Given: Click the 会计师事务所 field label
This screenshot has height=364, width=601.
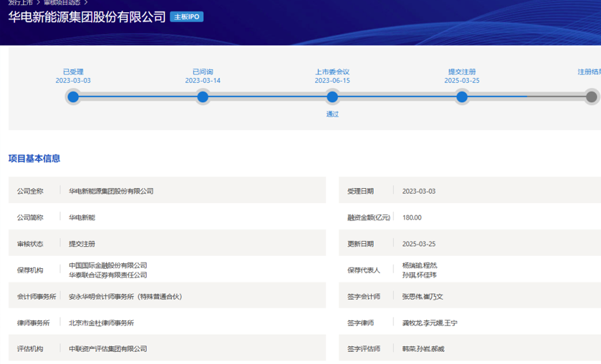Looking at the screenshot, I should pyautogui.click(x=36, y=296).
